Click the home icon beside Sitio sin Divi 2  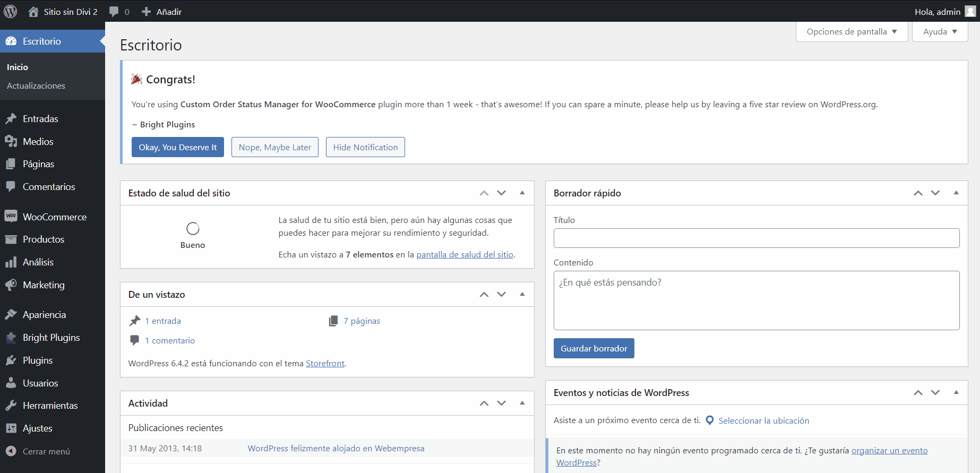(33, 12)
